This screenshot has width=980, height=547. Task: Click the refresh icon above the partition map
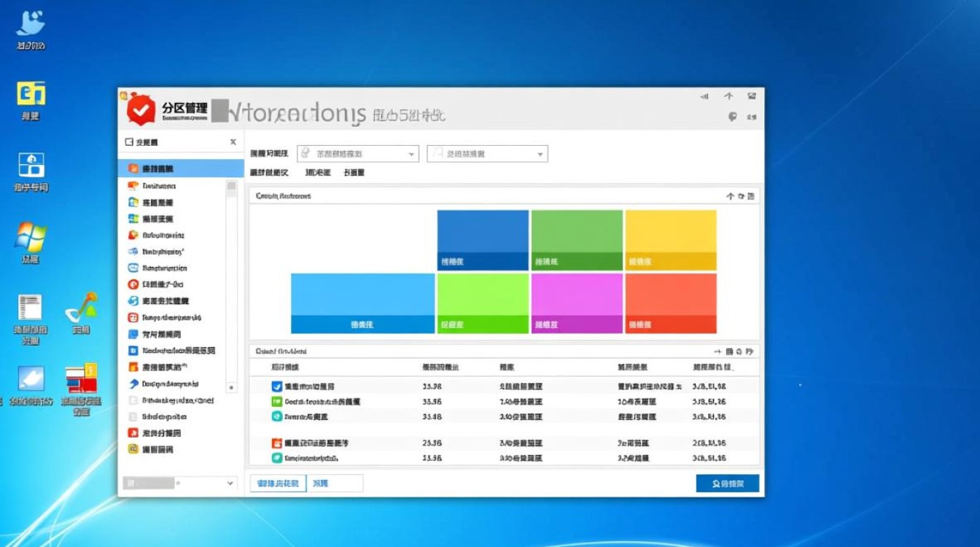click(741, 195)
